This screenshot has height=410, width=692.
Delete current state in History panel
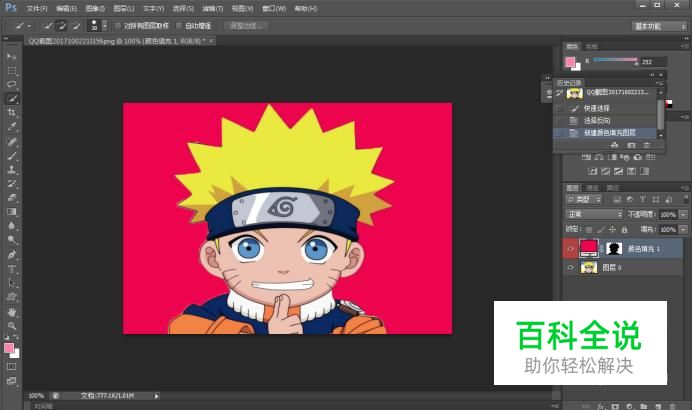coord(647,145)
